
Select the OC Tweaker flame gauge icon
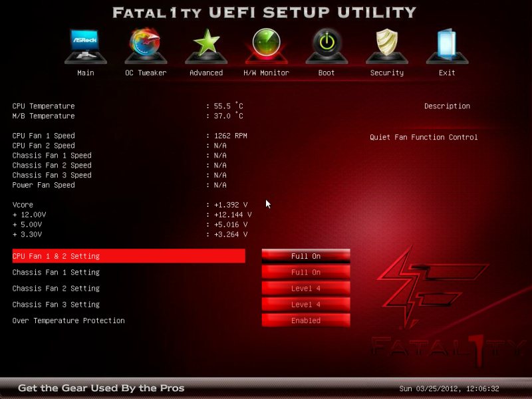coord(146,46)
